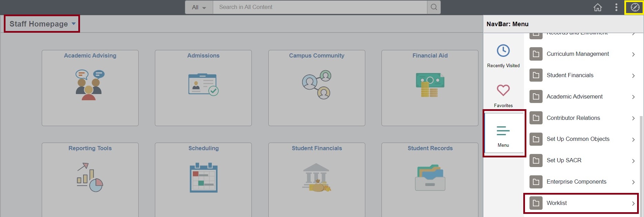The width and height of the screenshot is (644, 217).
Task: Select the Menu icon in NavBar
Action: 503,132
